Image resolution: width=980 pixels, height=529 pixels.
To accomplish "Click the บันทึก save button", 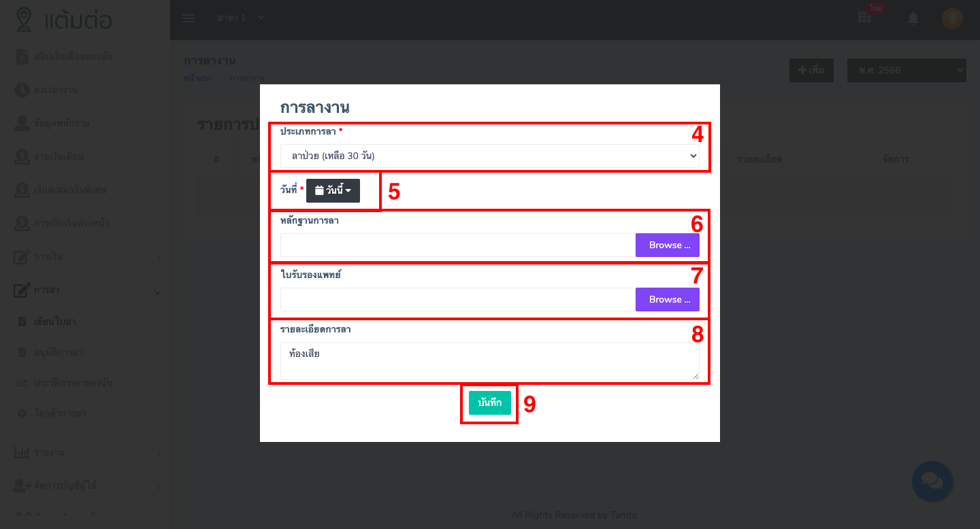I will point(489,403).
